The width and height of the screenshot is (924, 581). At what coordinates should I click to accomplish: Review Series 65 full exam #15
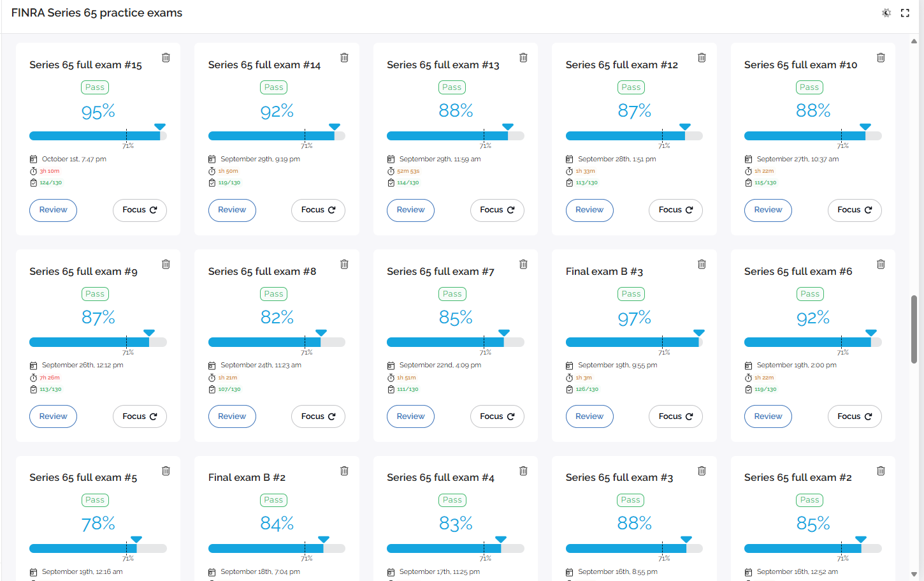point(53,210)
